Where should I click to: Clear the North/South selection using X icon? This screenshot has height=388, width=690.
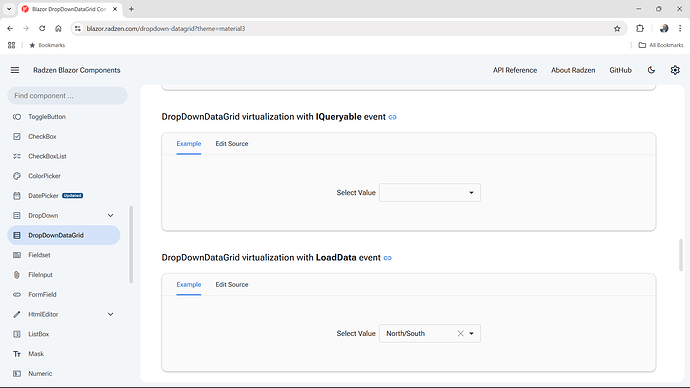pyautogui.click(x=460, y=333)
